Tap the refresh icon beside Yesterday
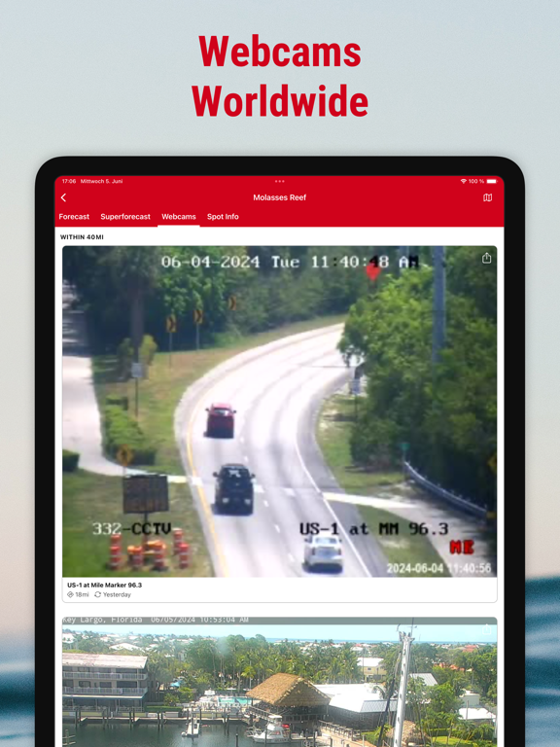Image resolution: width=560 pixels, height=747 pixels. (x=97, y=594)
